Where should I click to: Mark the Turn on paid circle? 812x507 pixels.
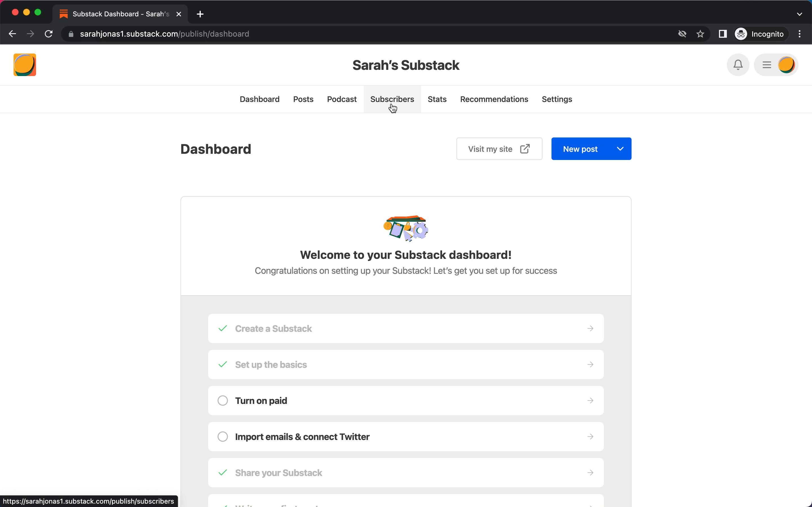[222, 400]
